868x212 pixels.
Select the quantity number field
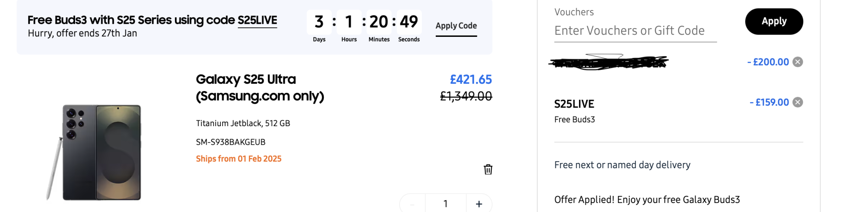click(445, 204)
